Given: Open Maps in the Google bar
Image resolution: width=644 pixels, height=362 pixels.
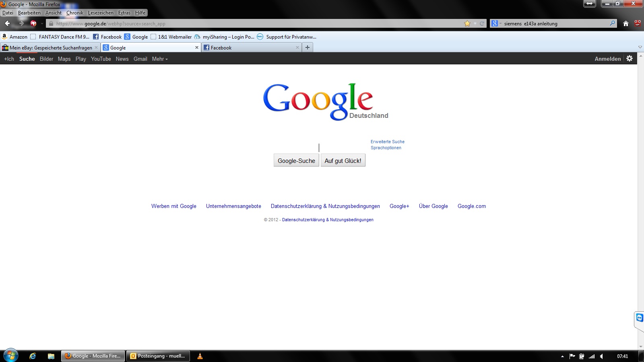Looking at the screenshot, I should point(64,59).
